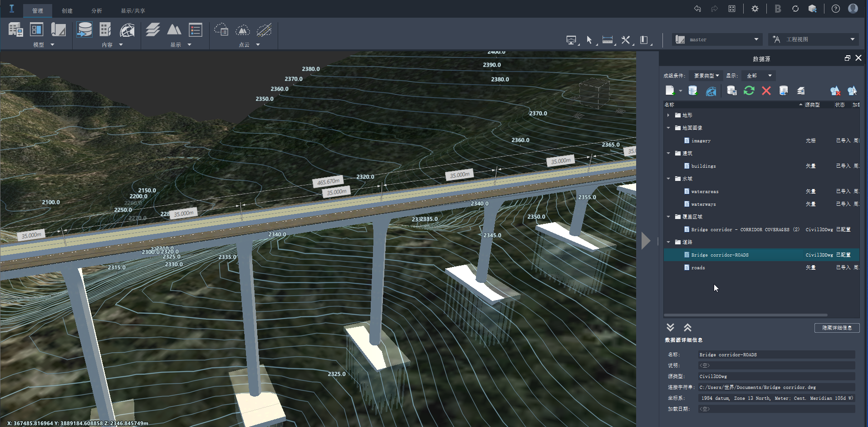Click the redo arrow in title bar
This screenshot has height=427, width=868.
(715, 9)
